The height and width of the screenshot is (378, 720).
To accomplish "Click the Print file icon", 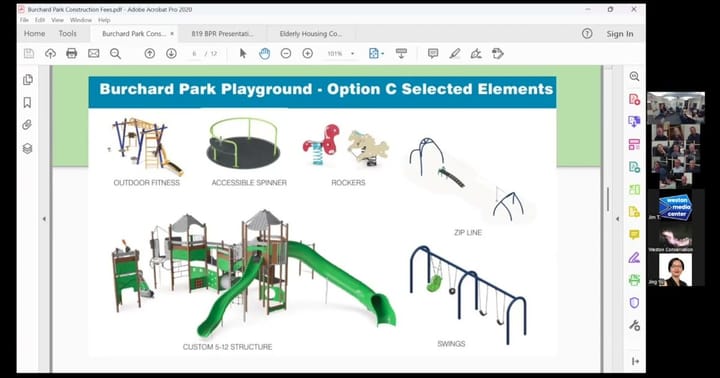I will coord(72,54).
